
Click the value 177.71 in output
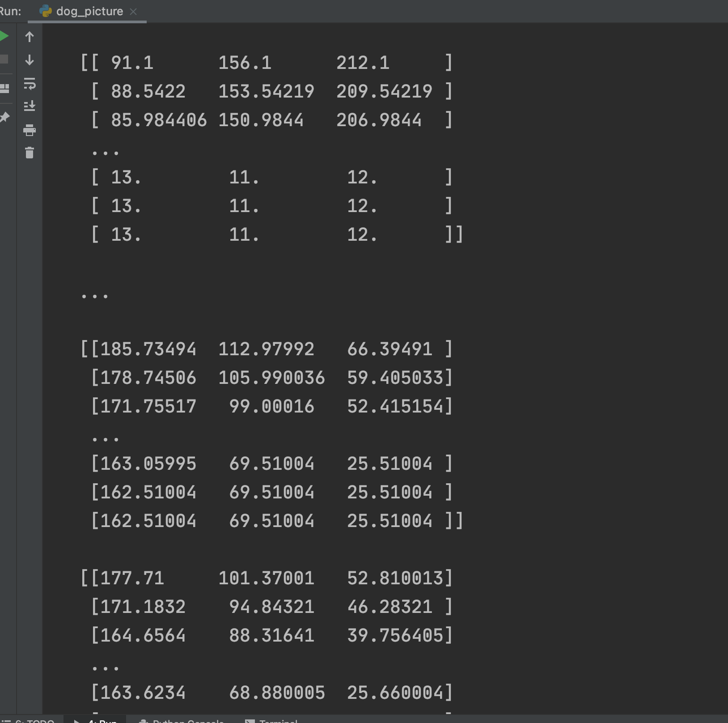pyautogui.click(x=132, y=578)
